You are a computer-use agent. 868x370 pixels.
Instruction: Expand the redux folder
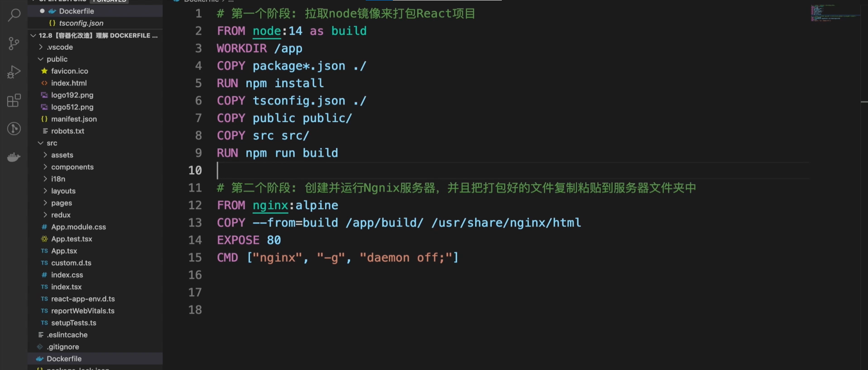point(61,215)
